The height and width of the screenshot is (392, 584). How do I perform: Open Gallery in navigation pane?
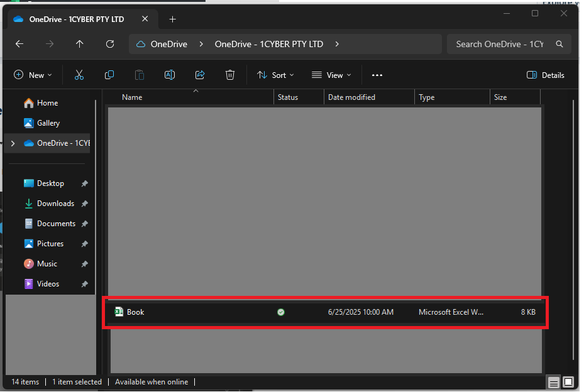click(41, 123)
